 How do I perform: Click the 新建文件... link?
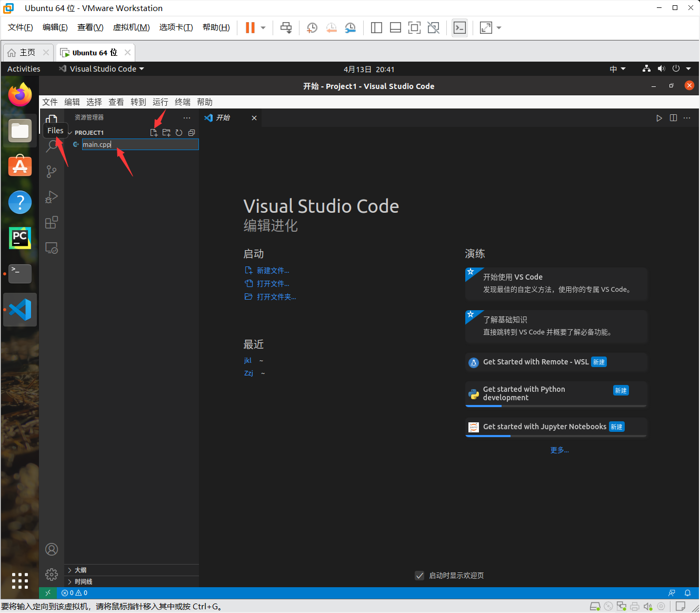point(273,271)
